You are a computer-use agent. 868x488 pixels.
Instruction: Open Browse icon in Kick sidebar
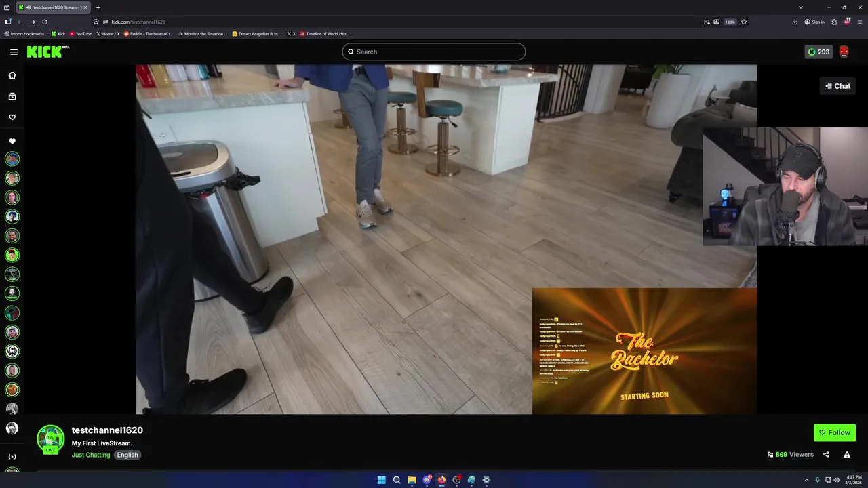(x=12, y=96)
